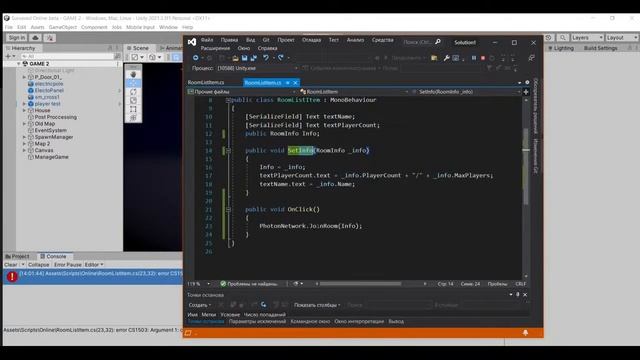Click the open file folder icon
This screenshot has width=640, height=360.
(x=235, y=58)
